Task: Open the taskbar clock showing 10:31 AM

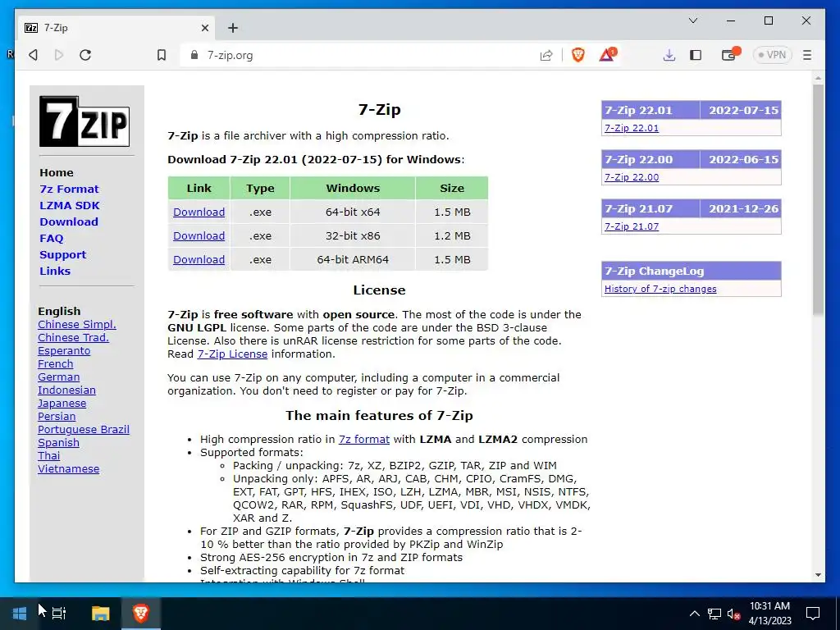Action: tap(769, 614)
